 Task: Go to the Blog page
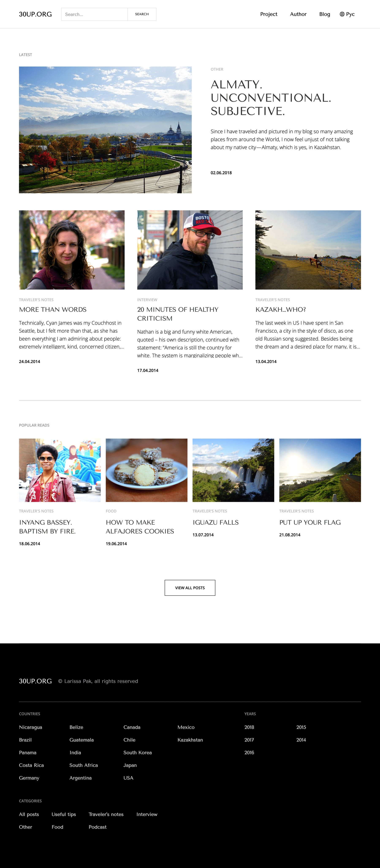pyautogui.click(x=324, y=14)
